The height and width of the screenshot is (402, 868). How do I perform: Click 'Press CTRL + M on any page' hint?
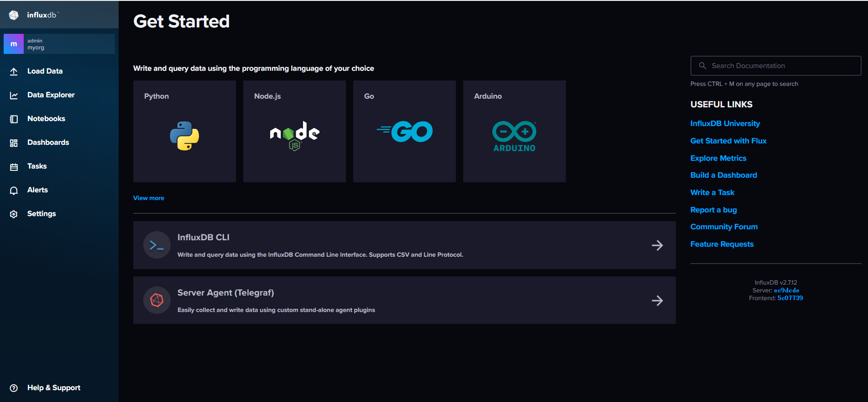(x=744, y=84)
